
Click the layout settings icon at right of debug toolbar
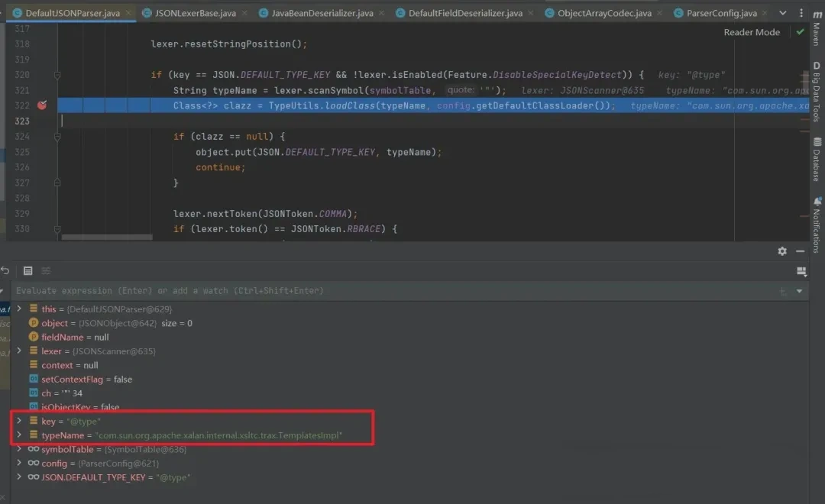801,271
